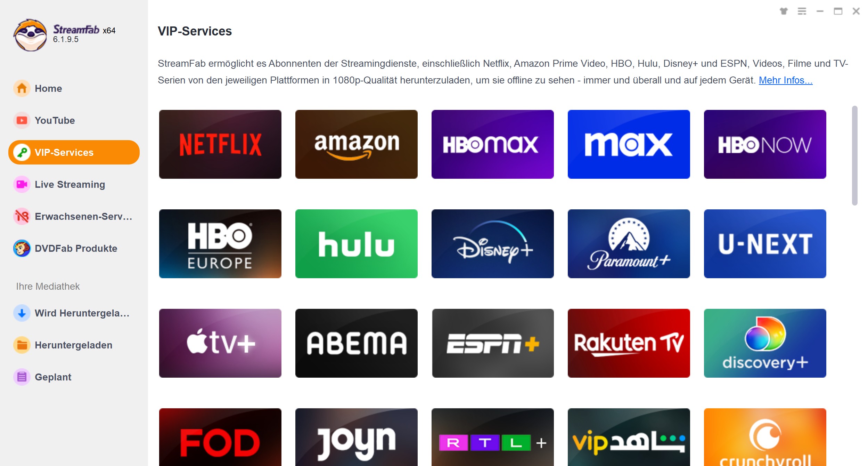Open Netflix streaming service

[221, 144]
